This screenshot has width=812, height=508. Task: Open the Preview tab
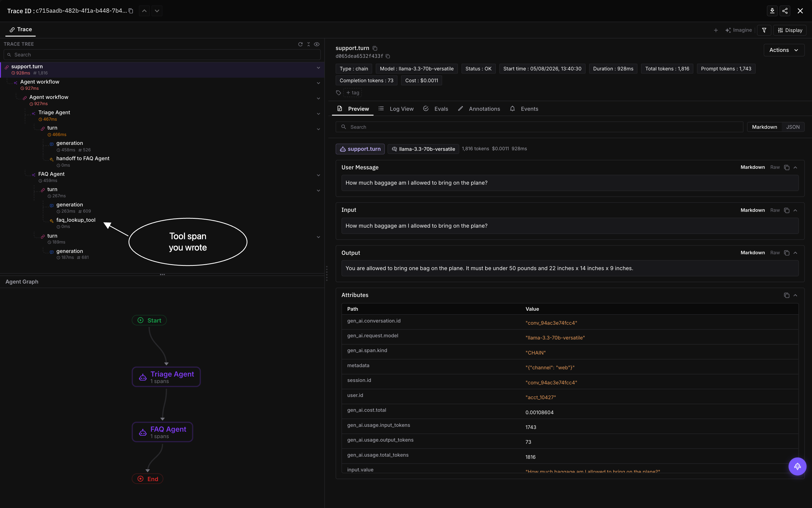353,109
